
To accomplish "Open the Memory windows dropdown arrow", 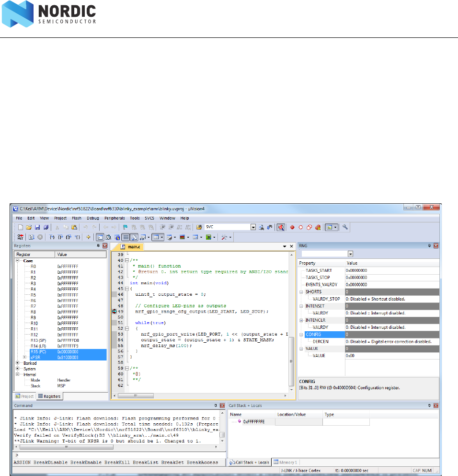I will (x=162, y=237).
